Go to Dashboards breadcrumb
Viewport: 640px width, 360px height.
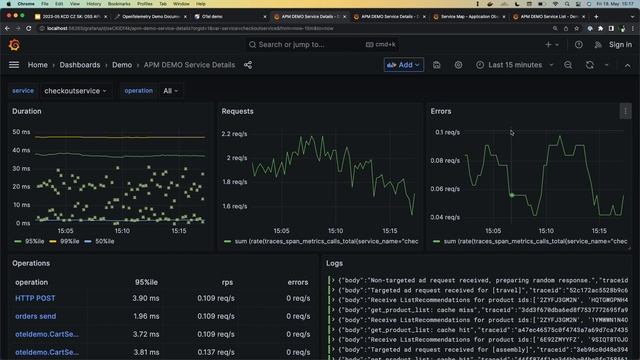[80, 65]
